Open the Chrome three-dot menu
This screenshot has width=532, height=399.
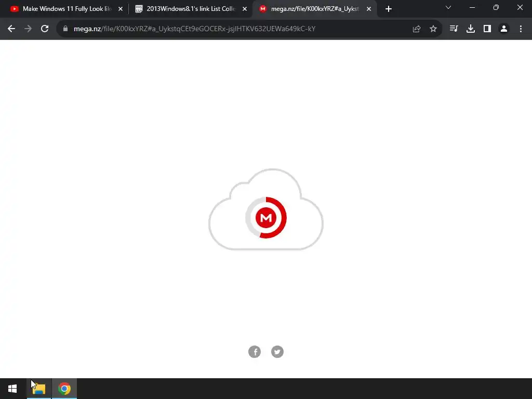pyautogui.click(x=521, y=29)
